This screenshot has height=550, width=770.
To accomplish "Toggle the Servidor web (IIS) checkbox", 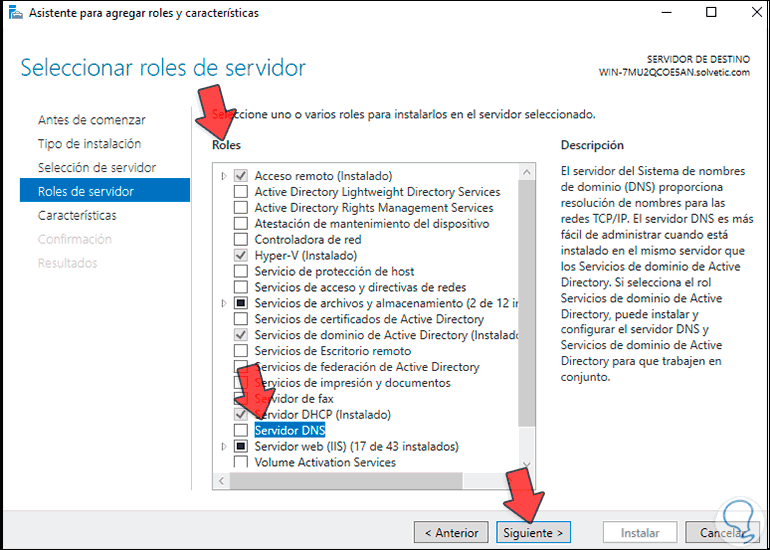I will click(241, 446).
